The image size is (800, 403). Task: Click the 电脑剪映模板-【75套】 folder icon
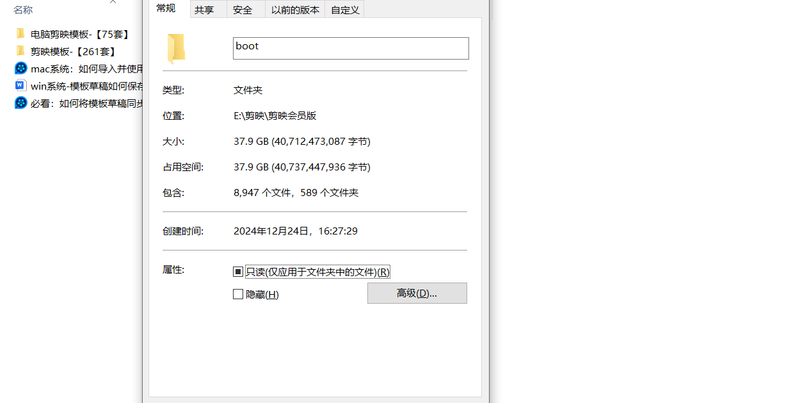[x=20, y=34]
